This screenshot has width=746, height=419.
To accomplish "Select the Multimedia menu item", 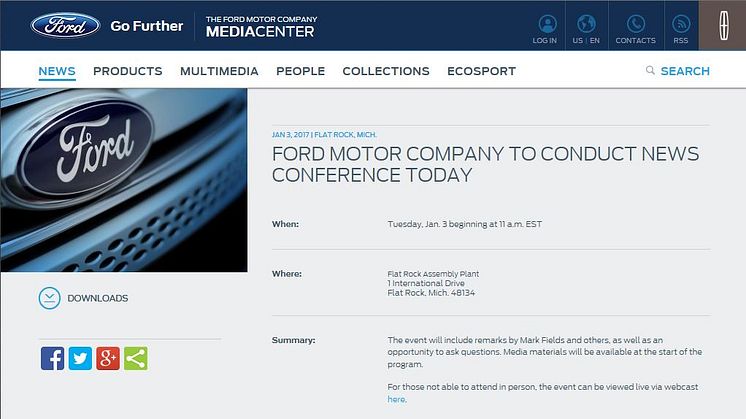I will tap(219, 71).
